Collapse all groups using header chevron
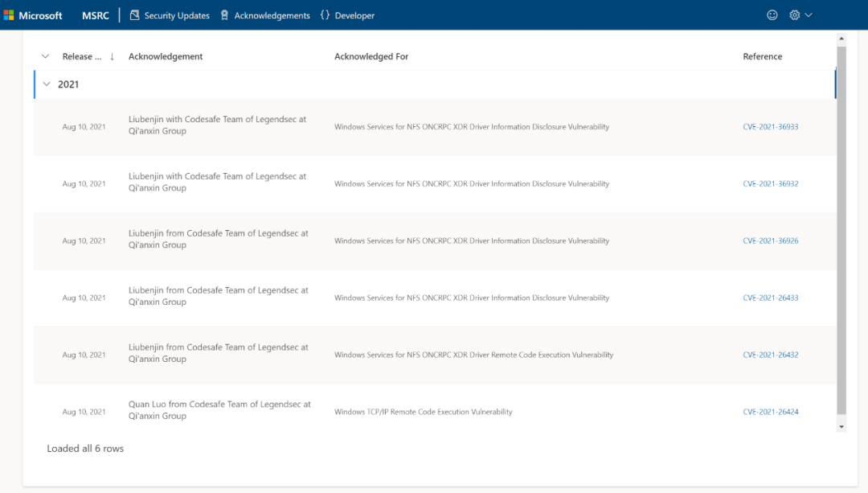This screenshot has width=868, height=493. [45, 56]
